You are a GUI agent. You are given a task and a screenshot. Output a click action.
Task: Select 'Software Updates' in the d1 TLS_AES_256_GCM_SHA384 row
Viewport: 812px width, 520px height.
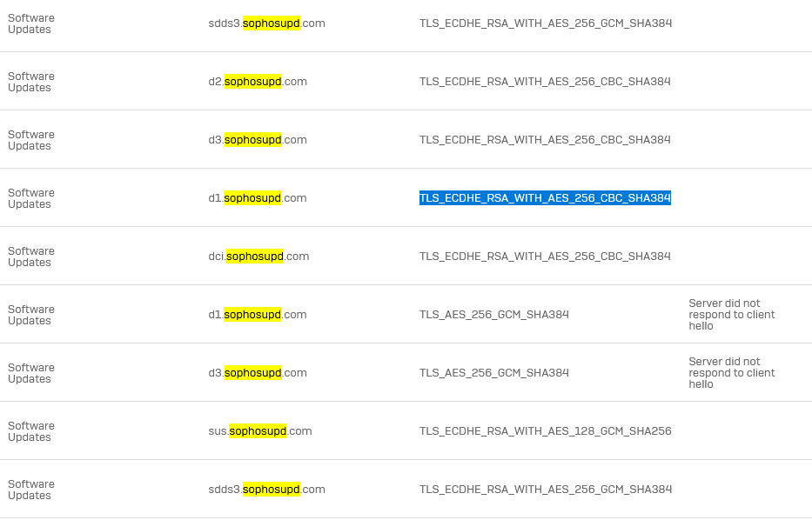point(31,315)
